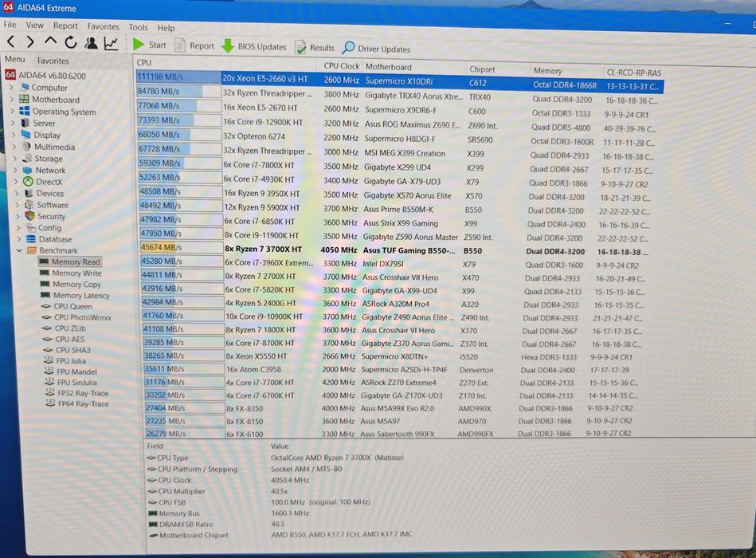Select the Multimedia icon in tree

pyautogui.click(x=27, y=146)
